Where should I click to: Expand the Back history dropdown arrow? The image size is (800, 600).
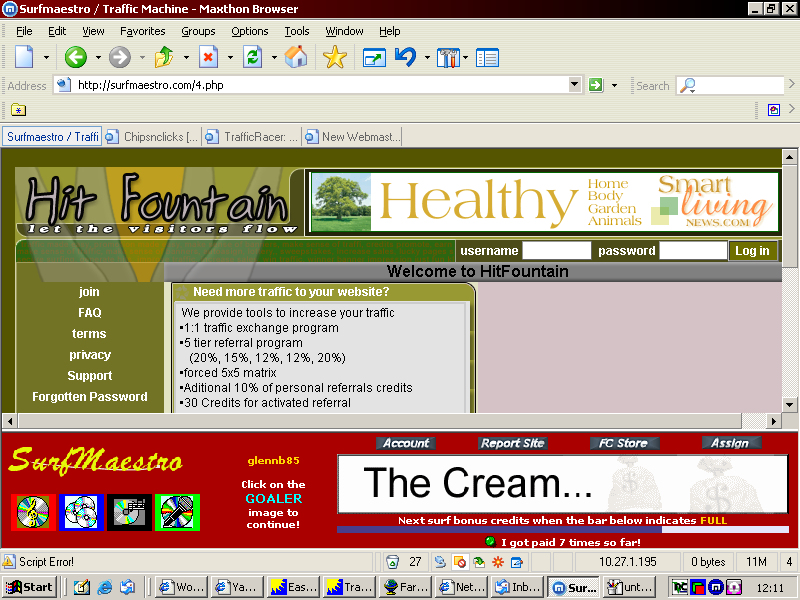coord(98,58)
